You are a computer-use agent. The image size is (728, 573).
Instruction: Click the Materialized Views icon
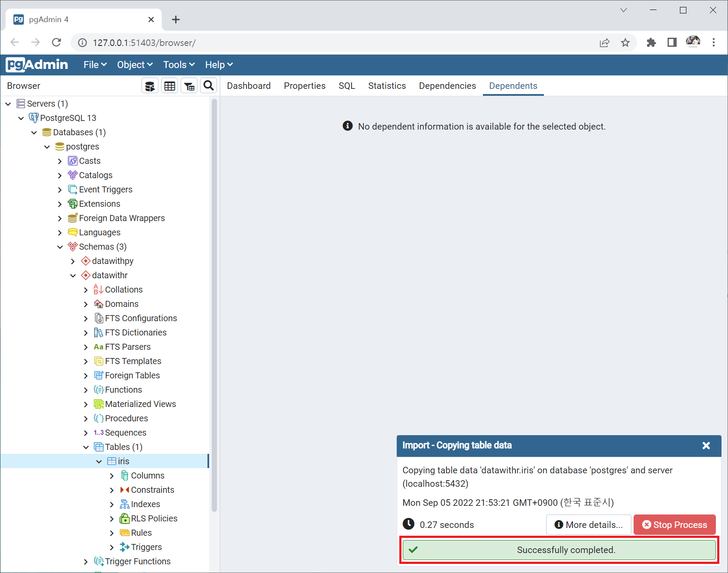(99, 404)
